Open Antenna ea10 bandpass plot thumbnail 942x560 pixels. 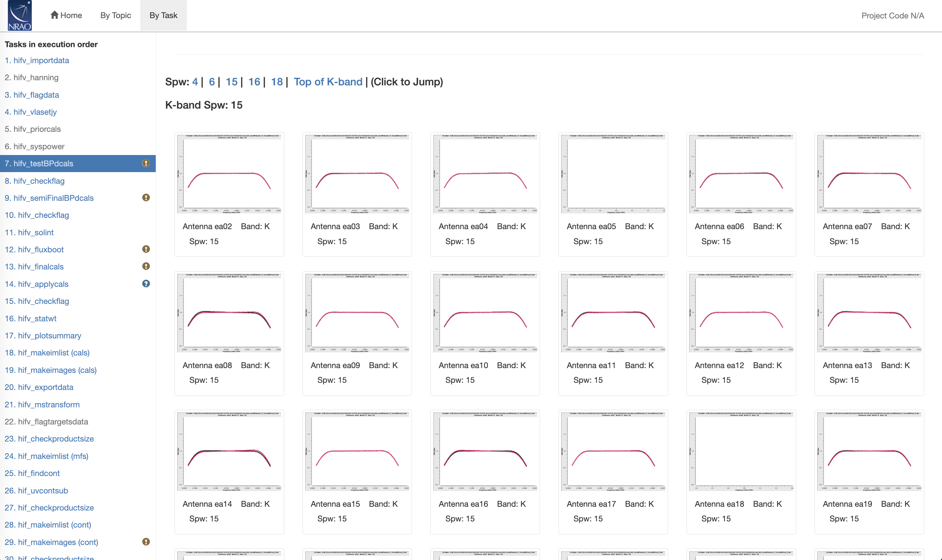pos(485,313)
